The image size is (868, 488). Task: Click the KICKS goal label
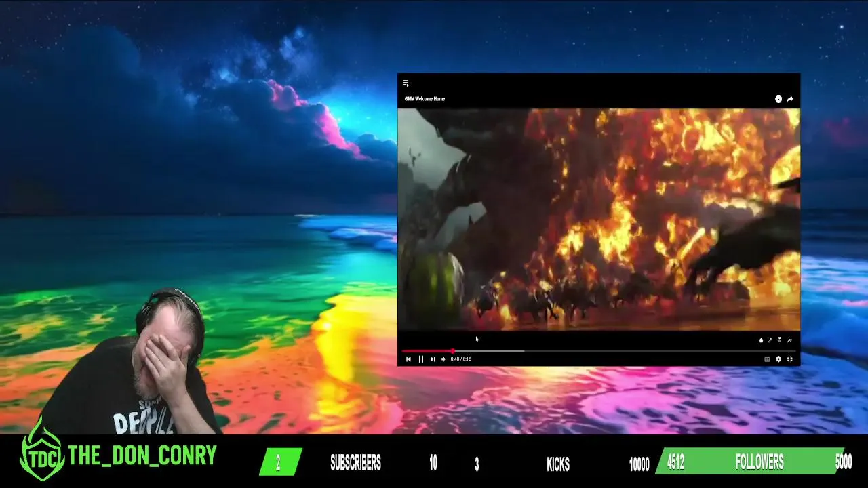tap(558, 464)
